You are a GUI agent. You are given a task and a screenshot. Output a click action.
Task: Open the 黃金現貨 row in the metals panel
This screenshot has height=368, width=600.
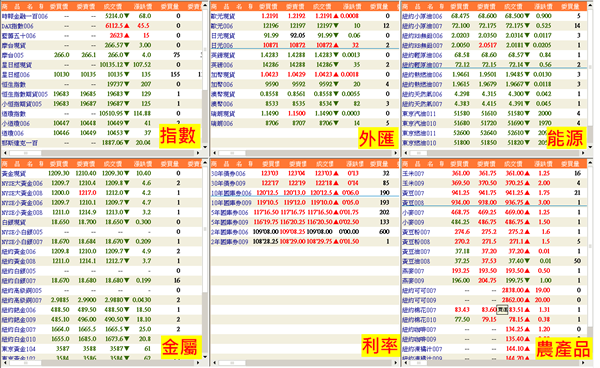pos(101,173)
